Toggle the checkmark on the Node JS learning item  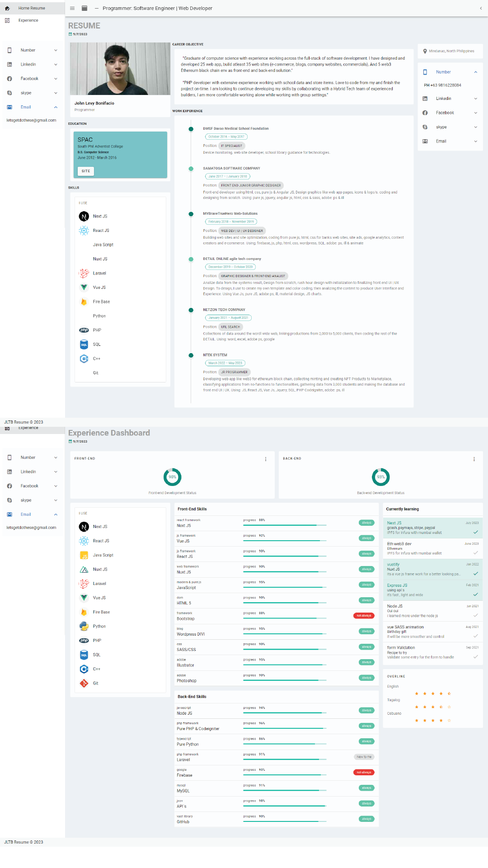point(475,615)
